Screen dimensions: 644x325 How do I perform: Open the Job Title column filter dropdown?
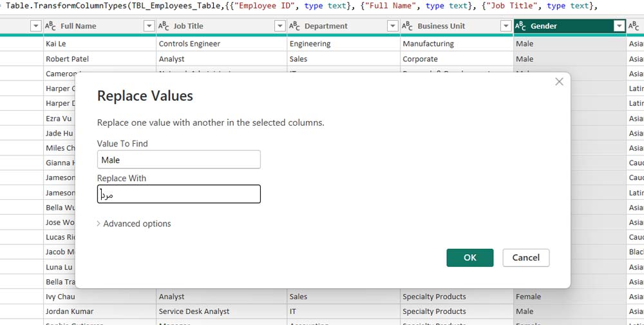[x=280, y=26]
